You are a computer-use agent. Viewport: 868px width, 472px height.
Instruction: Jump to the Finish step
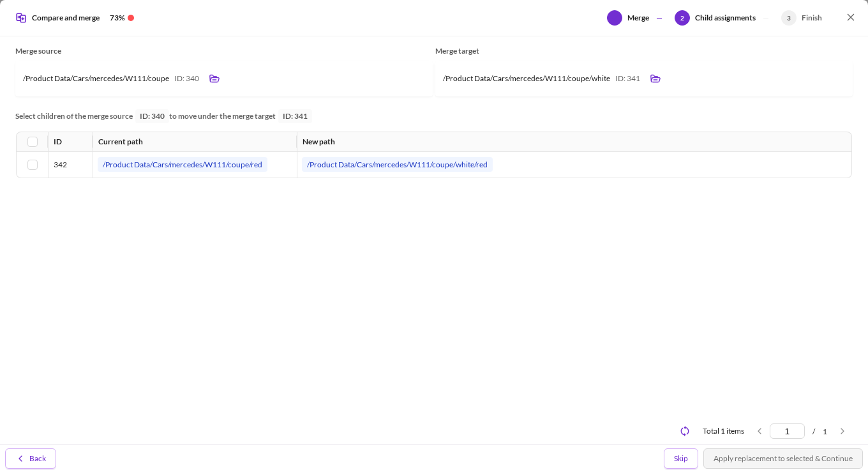coord(802,18)
